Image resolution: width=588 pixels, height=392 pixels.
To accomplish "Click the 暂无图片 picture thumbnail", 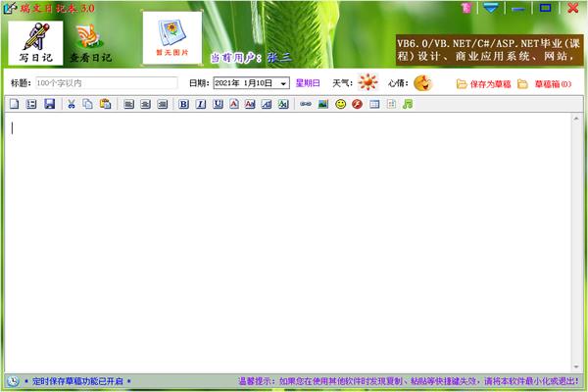I will click(x=171, y=37).
